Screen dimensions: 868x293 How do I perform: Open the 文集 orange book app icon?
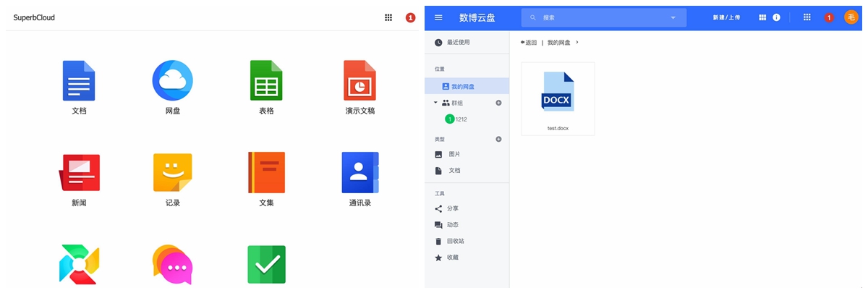point(266,173)
